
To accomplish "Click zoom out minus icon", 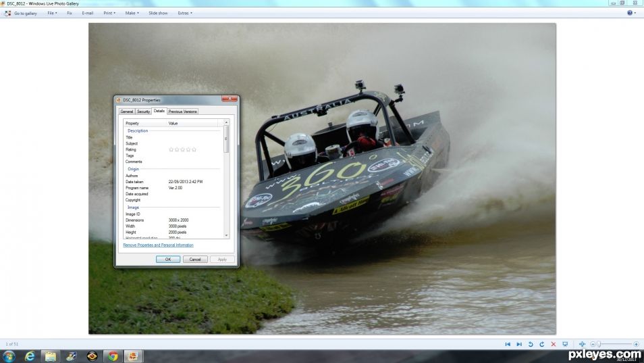I will click(x=593, y=344).
